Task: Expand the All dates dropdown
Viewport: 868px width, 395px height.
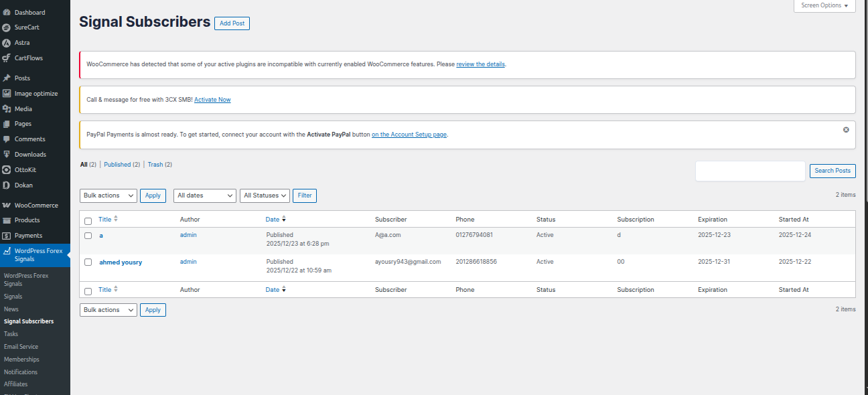Action: (x=205, y=195)
